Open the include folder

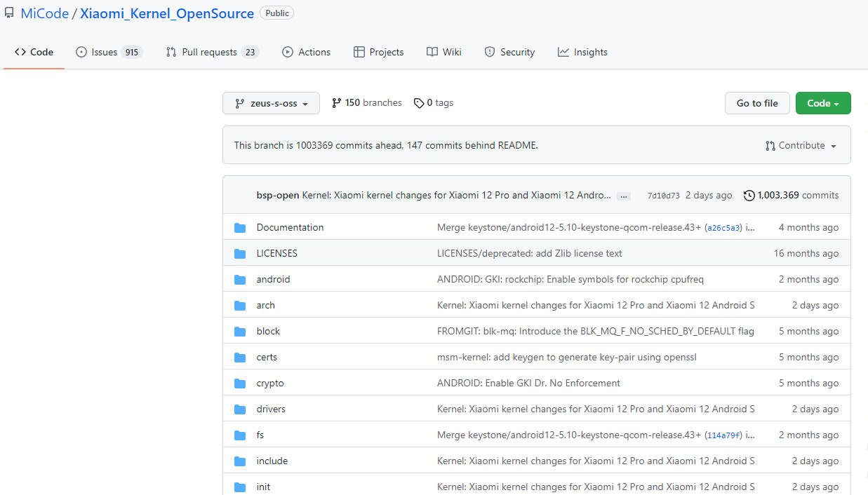[272, 461]
